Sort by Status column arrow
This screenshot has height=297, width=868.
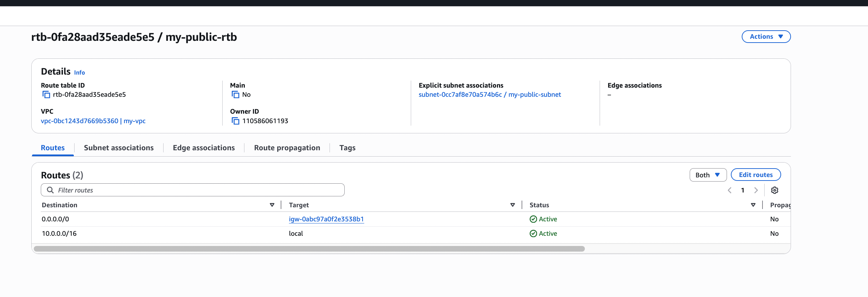tap(753, 205)
